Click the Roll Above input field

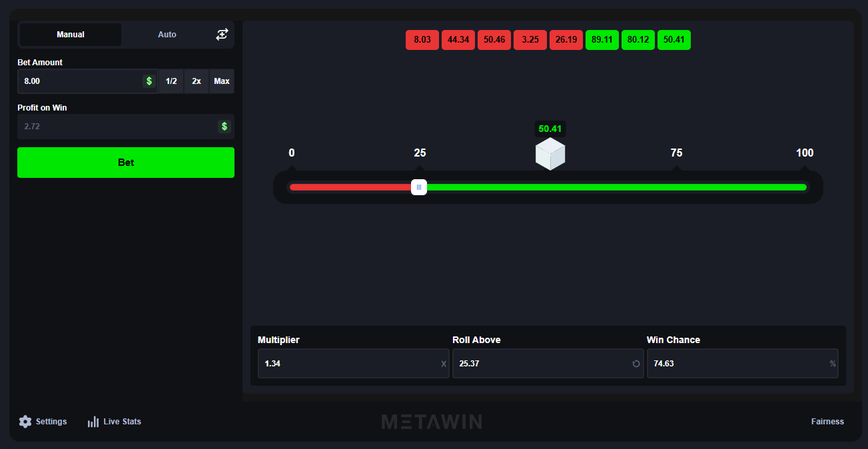click(x=548, y=364)
